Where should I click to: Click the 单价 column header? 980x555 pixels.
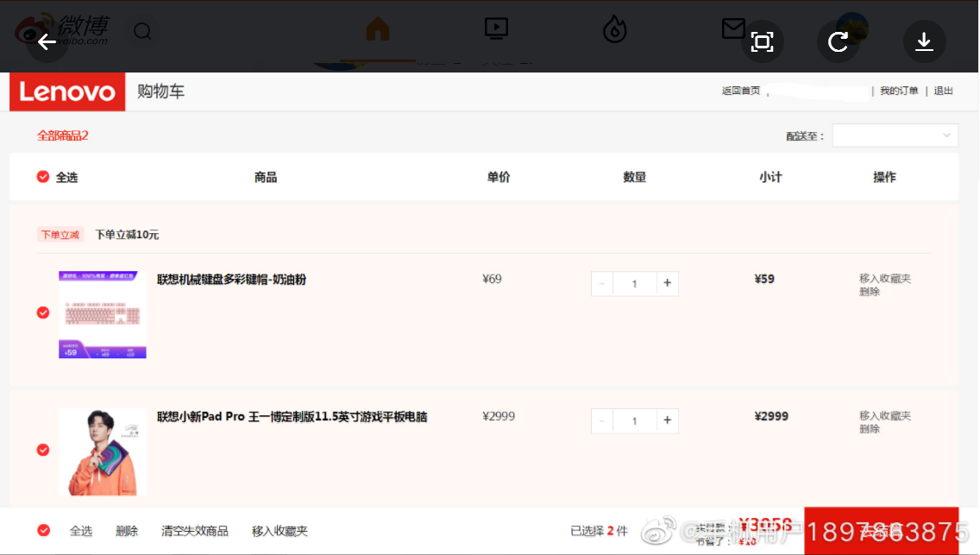click(499, 177)
